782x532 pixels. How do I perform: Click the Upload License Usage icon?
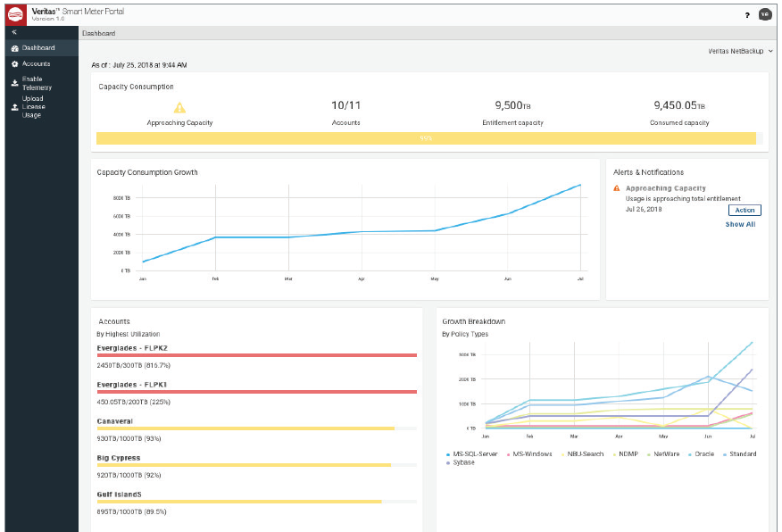tap(12, 106)
